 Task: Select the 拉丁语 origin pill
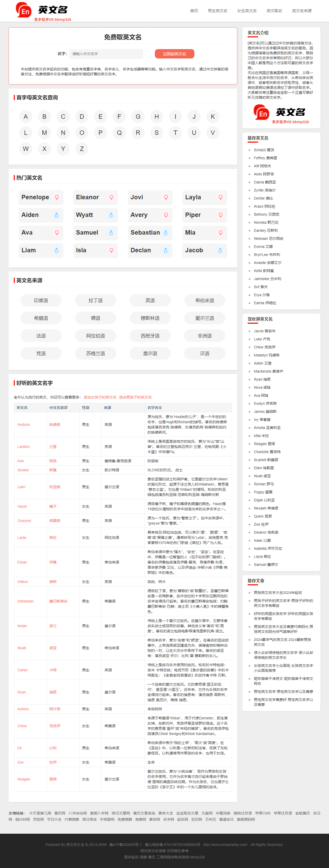coord(95,301)
